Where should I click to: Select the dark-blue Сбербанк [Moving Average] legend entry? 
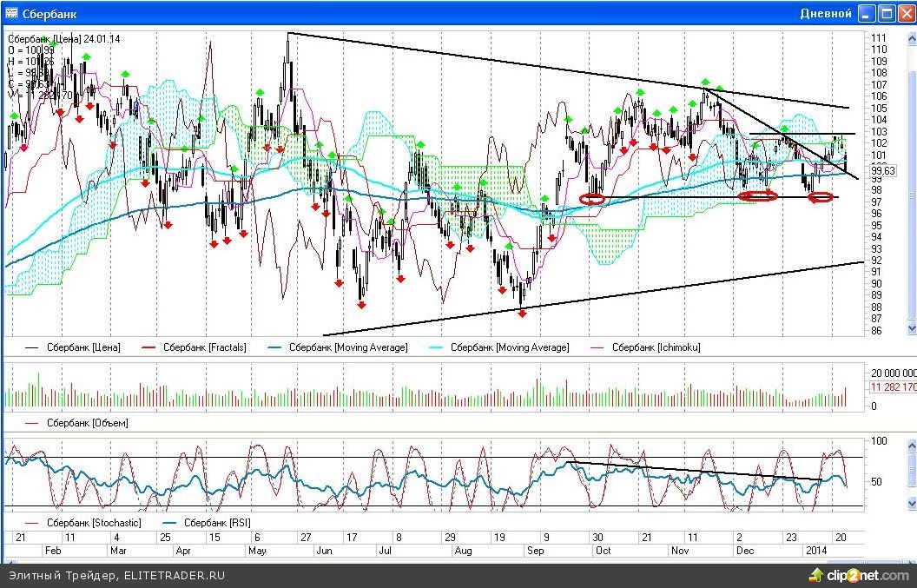pos(338,347)
